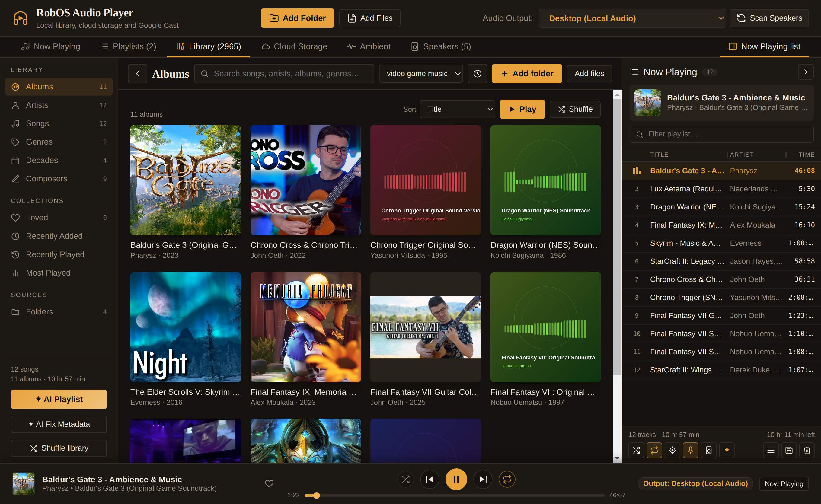This screenshot has height=504, width=821.
Task: Pause playback with the round orange button
Action: pyautogui.click(x=456, y=479)
